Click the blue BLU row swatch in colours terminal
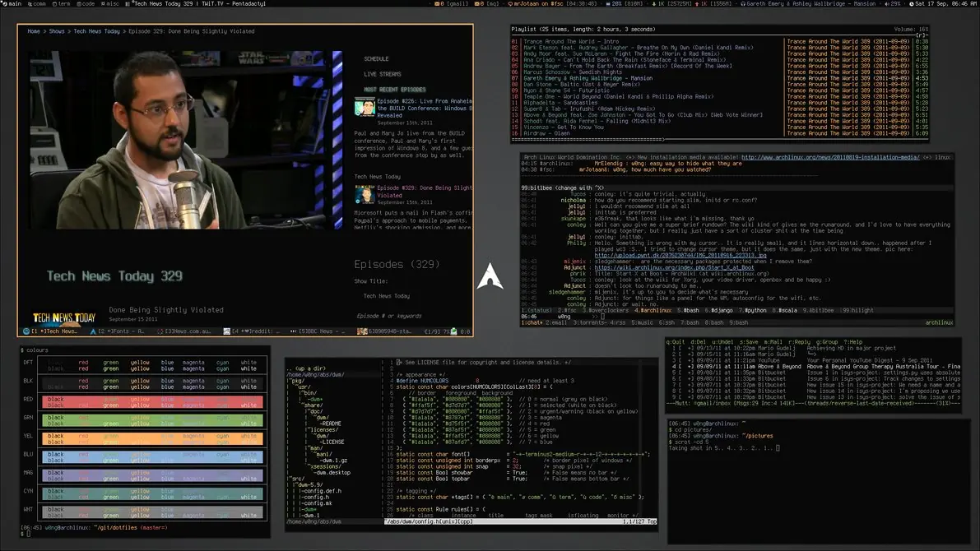The image size is (980, 551). pos(152,457)
